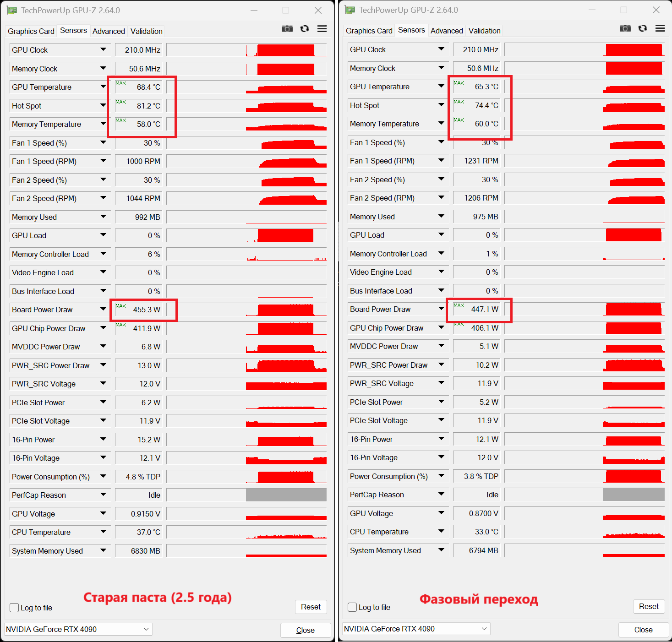
Task: Enable Log to file in left window
Action: coord(14,608)
